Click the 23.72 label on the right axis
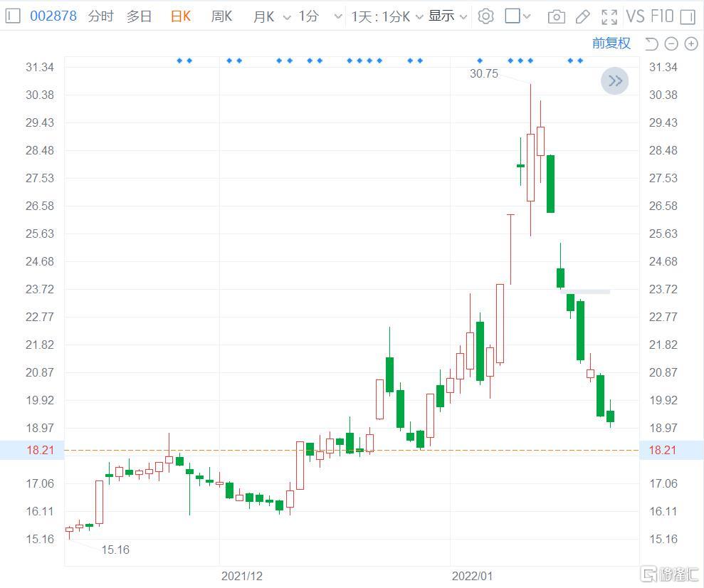This screenshot has height=588, width=704. (x=663, y=289)
